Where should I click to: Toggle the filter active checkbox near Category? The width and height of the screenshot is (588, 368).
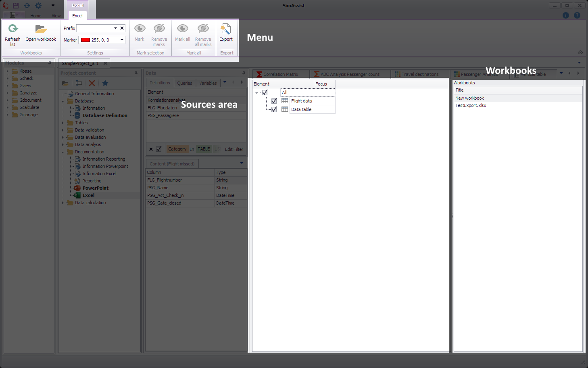point(158,149)
